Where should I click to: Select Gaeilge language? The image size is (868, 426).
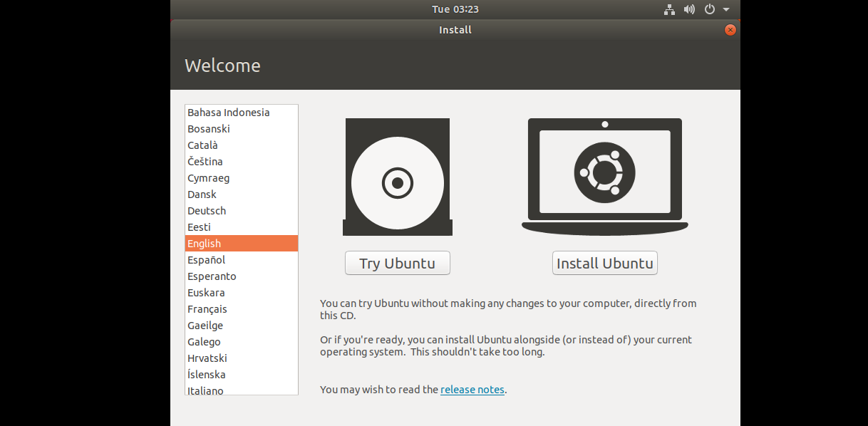coord(242,326)
